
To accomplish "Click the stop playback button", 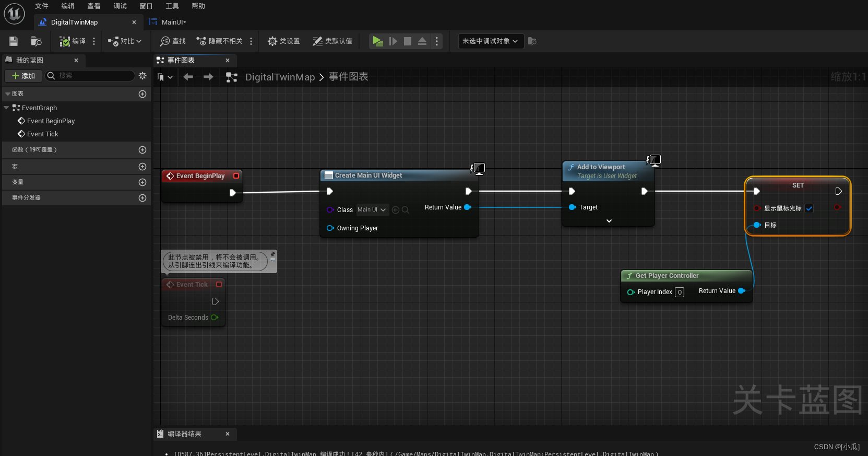I will (x=408, y=41).
